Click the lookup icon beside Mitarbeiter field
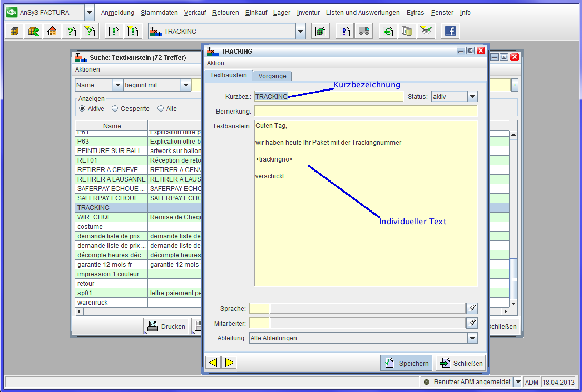The image size is (582, 392). point(472,323)
